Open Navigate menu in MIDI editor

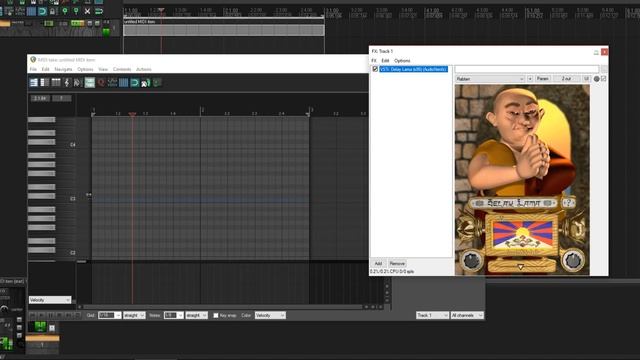[x=63, y=69]
